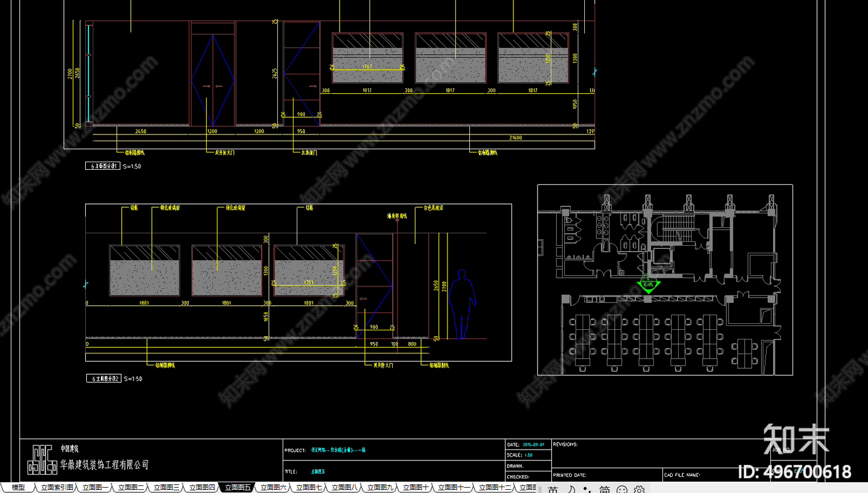Click the "CAD FILE NAME" label
This screenshot has height=493, width=868.
click(682, 475)
